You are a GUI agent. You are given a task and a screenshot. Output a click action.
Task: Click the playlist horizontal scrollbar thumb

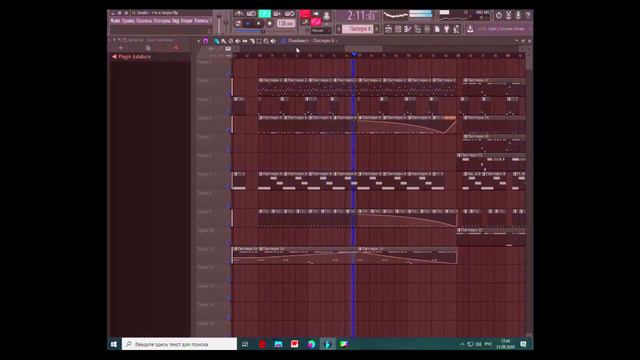pos(363,49)
